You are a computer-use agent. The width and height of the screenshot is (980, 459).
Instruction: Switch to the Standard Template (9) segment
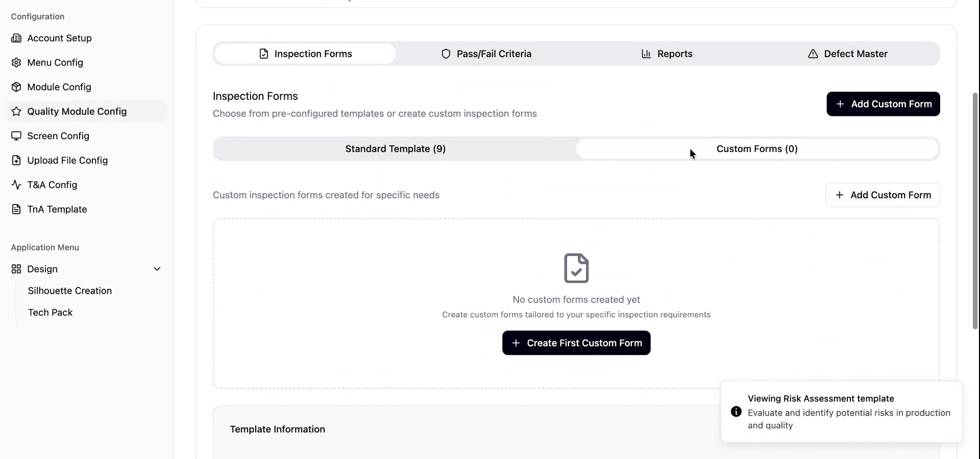pos(395,148)
